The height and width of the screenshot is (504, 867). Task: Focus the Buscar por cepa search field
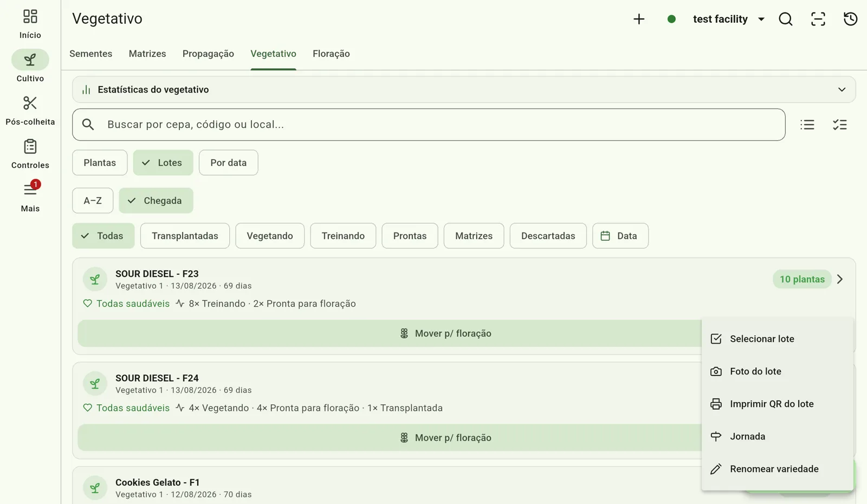pos(429,125)
